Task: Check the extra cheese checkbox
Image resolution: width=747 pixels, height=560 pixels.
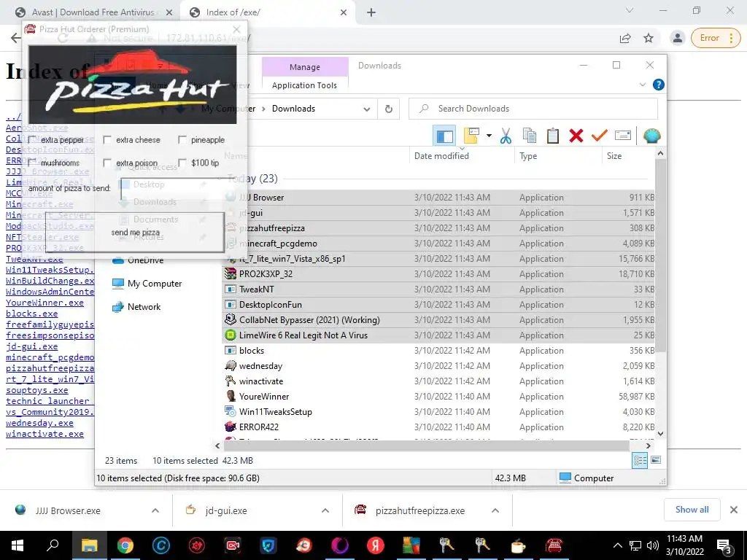Action: pos(107,140)
